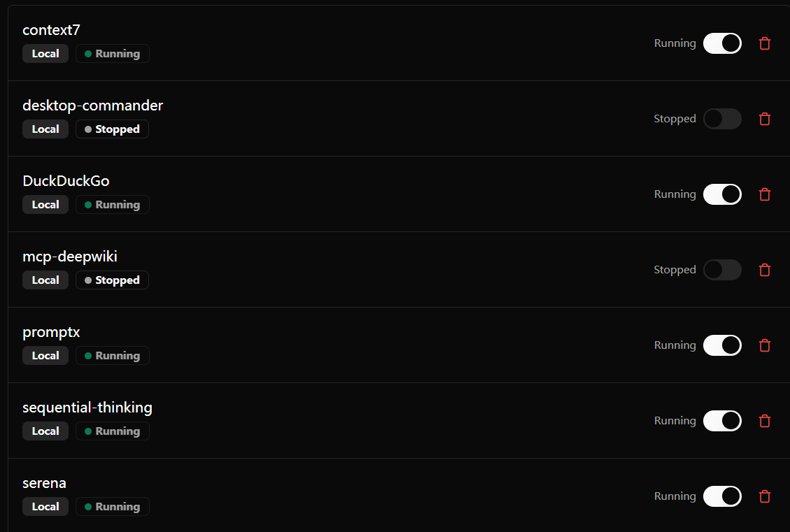790x532 pixels.
Task: Remove DuckDuckGo server with trash icon
Action: tap(764, 194)
